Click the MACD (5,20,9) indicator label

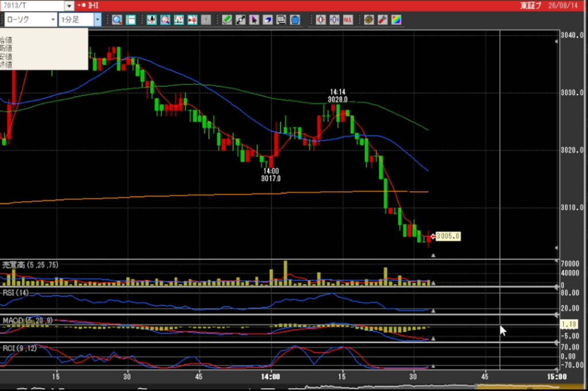click(x=28, y=320)
